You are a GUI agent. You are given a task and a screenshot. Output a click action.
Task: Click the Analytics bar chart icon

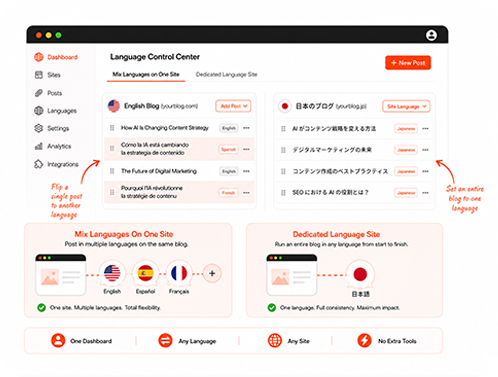39,146
